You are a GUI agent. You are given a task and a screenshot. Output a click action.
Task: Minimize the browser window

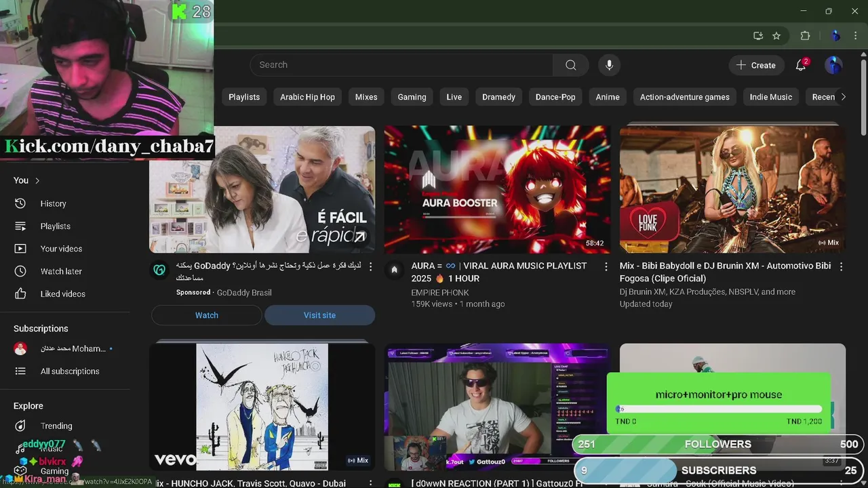point(804,11)
